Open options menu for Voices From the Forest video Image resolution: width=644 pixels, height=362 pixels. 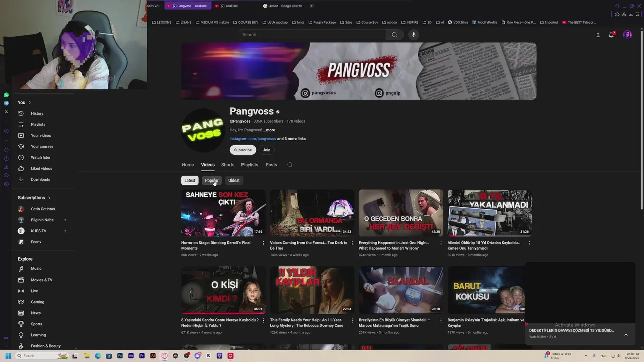coord(352,243)
